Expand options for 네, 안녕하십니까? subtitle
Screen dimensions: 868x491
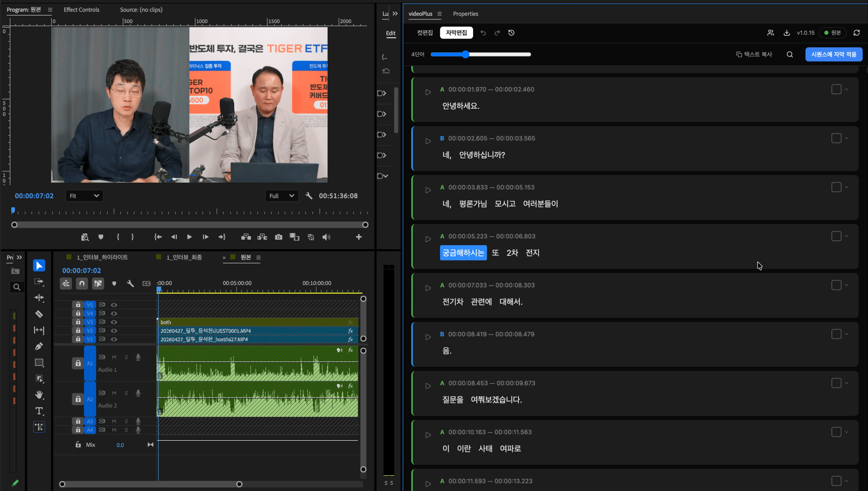pyautogui.click(x=847, y=138)
